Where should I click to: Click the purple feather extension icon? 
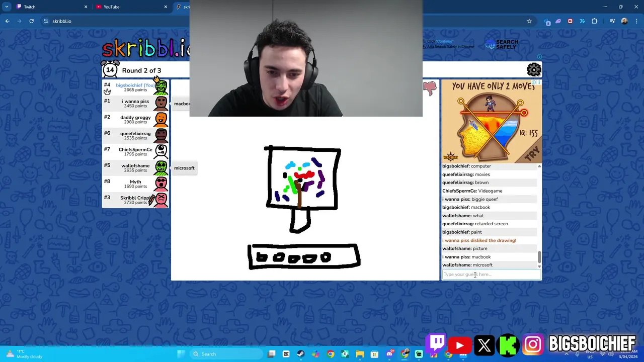pyautogui.click(x=558, y=21)
